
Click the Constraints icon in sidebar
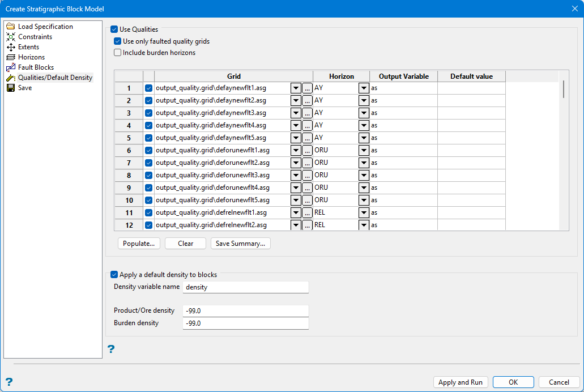(x=11, y=37)
